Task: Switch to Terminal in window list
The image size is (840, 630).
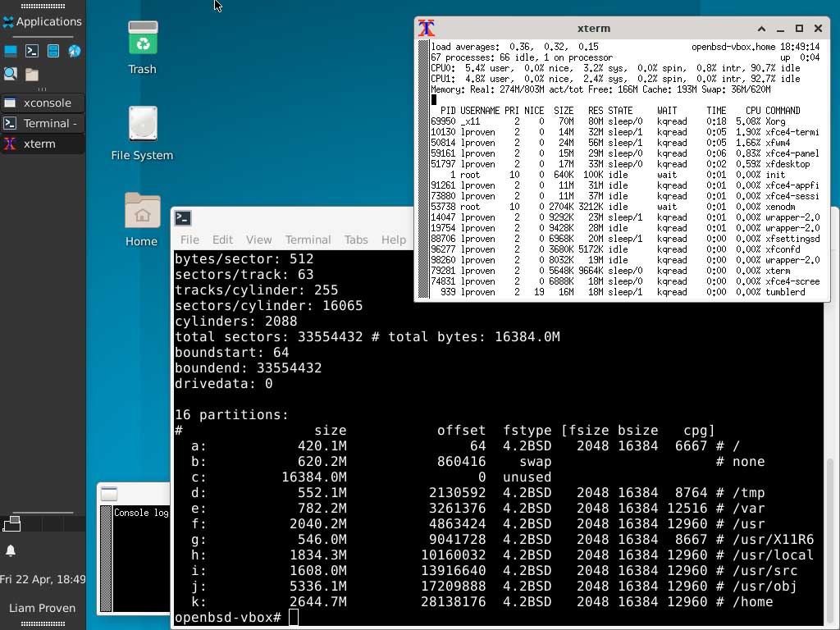Action: tap(43, 123)
